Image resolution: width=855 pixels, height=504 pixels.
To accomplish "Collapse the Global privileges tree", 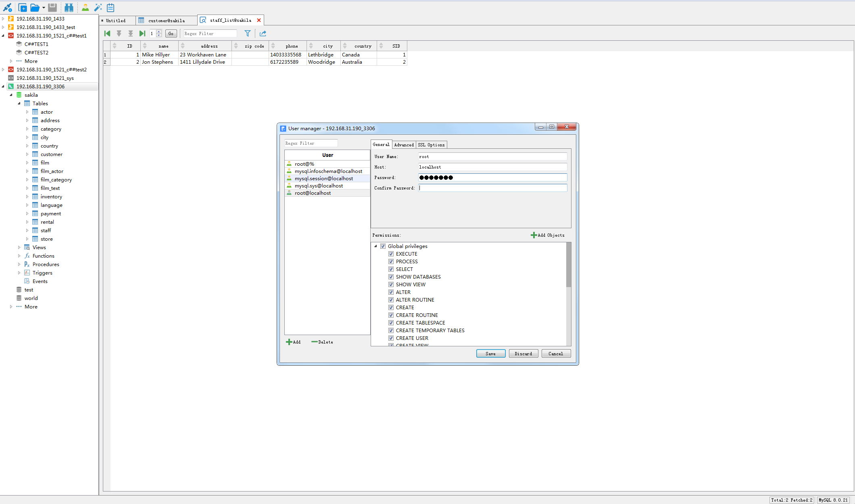I will coord(375,246).
